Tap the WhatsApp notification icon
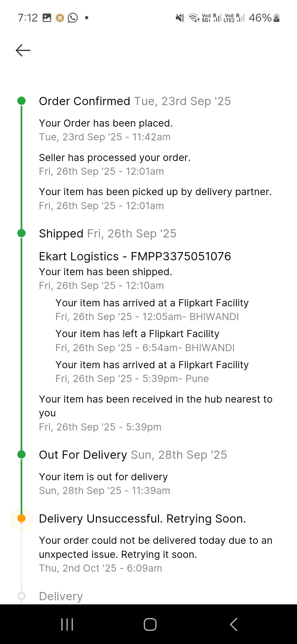 pyautogui.click(x=73, y=18)
